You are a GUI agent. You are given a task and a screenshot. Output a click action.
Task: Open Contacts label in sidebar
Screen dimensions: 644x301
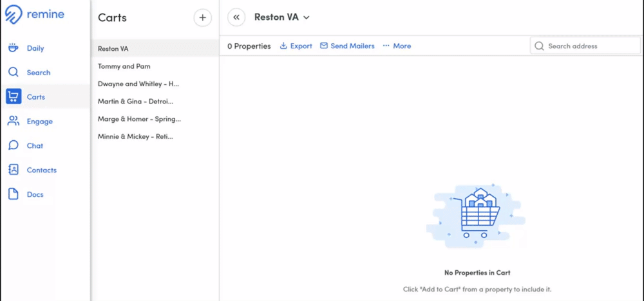41,170
